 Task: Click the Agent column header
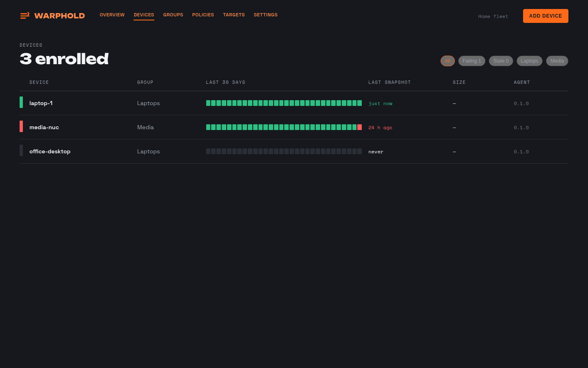coord(522,82)
